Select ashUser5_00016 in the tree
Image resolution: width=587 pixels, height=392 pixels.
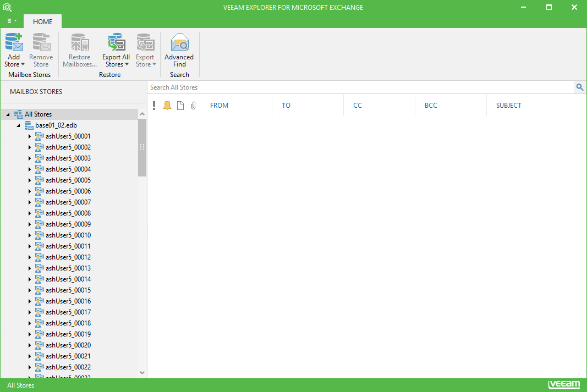pos(68,301)
